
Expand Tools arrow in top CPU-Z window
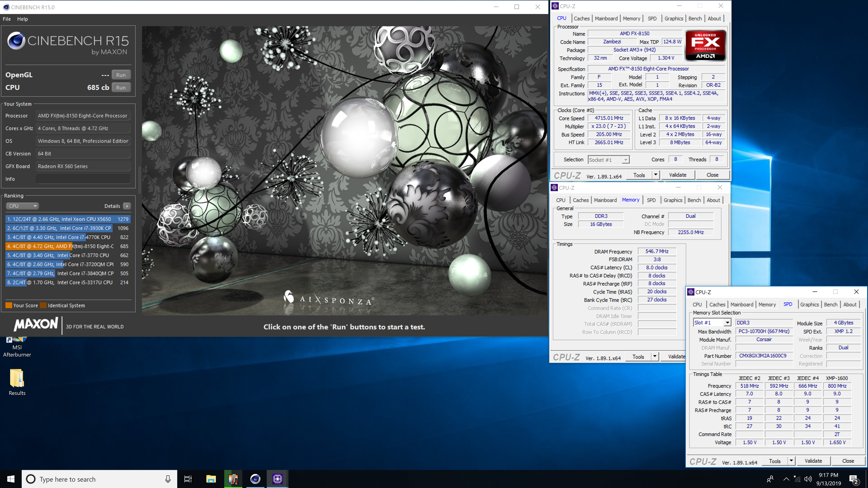655,175
